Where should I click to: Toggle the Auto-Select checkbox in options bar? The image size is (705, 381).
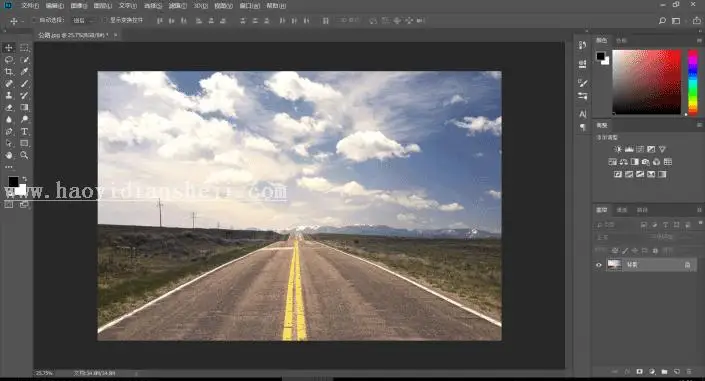point(34,20)
